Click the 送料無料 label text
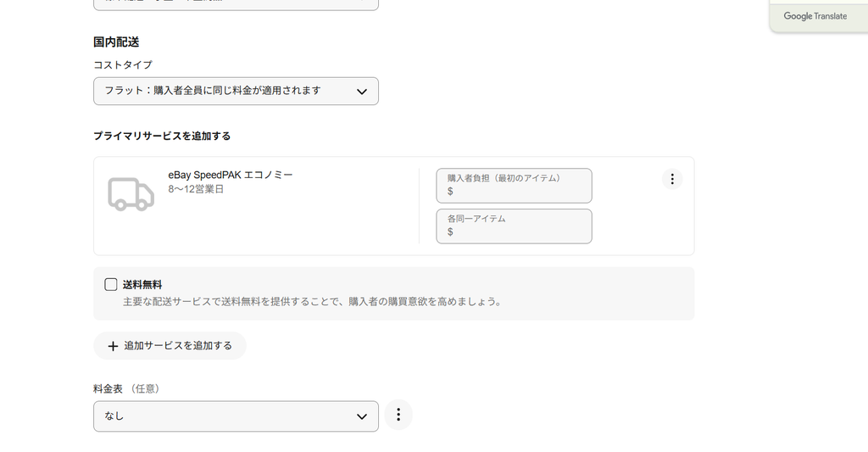 (x=142, y=285)
